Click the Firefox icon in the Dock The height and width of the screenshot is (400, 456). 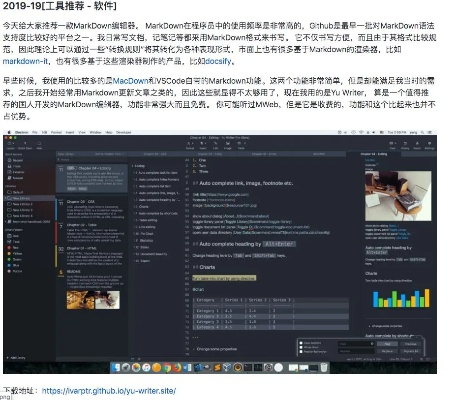point(177,367)
